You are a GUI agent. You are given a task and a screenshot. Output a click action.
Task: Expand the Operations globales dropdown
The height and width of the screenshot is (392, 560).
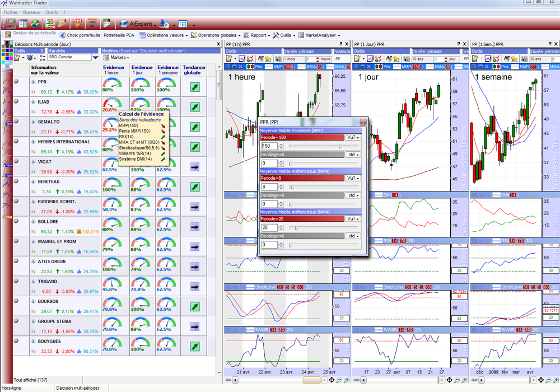239,35
